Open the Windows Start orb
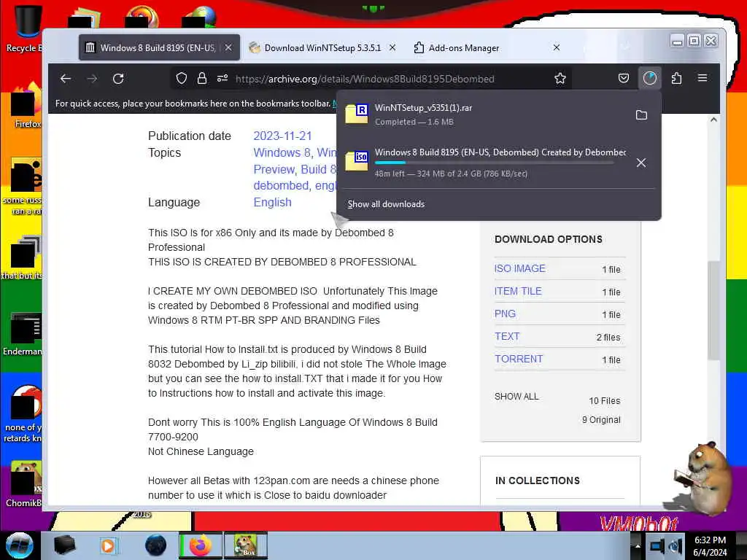Screen dimensions: 747x560 pyautogui.click(x=19, y=545)
